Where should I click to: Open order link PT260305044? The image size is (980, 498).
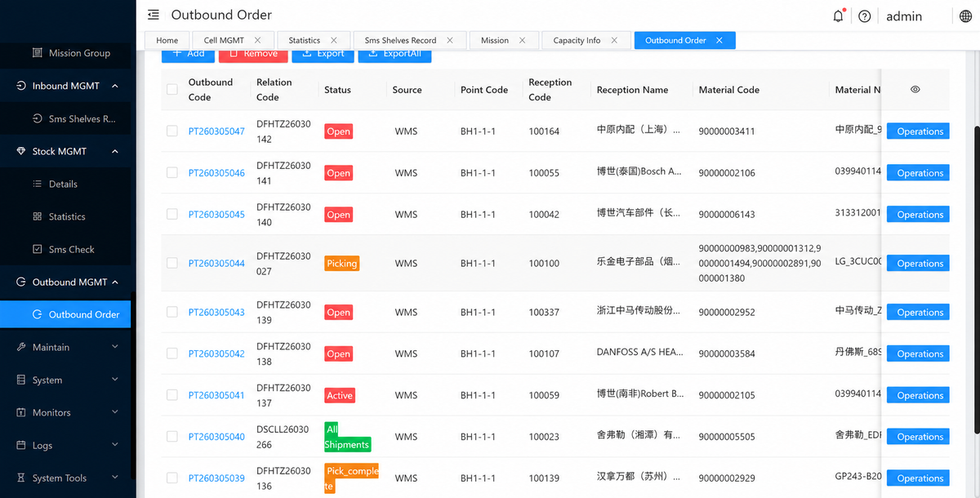pyautogui.click(x=216, y=264)
